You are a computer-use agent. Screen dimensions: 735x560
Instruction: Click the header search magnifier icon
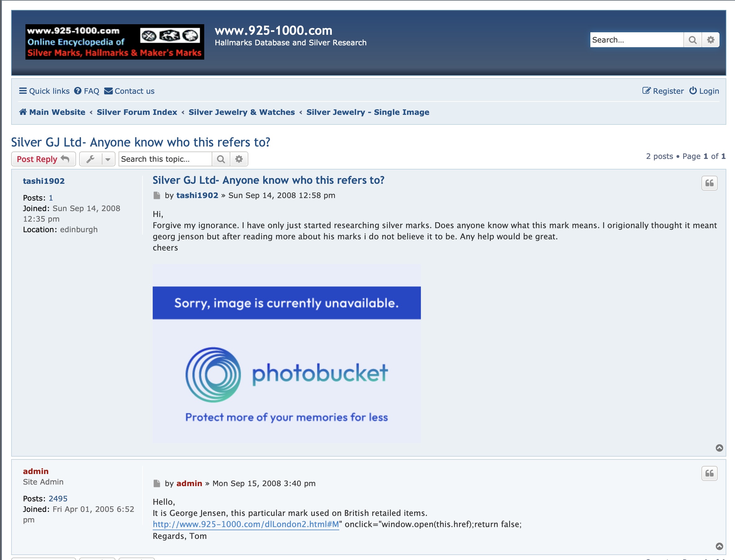click(692, 40)
